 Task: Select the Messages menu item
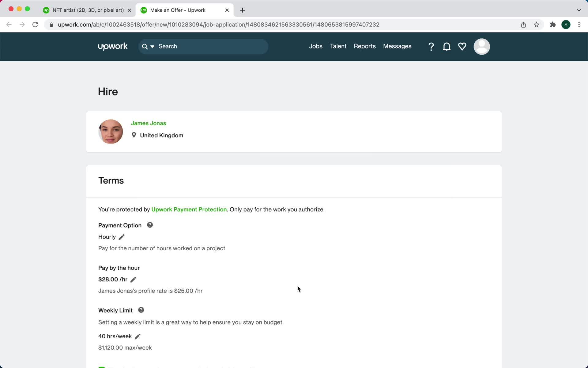(397, 46)
